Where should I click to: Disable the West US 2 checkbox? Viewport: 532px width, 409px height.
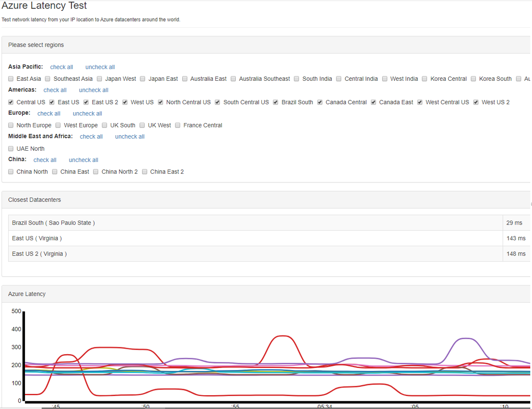tap(476, 102)
